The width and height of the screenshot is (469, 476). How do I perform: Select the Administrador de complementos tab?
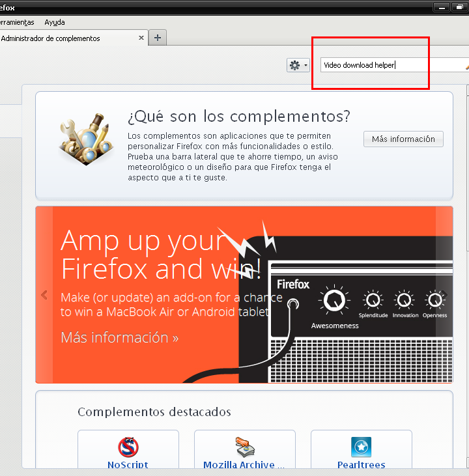[x=73, y=38]
